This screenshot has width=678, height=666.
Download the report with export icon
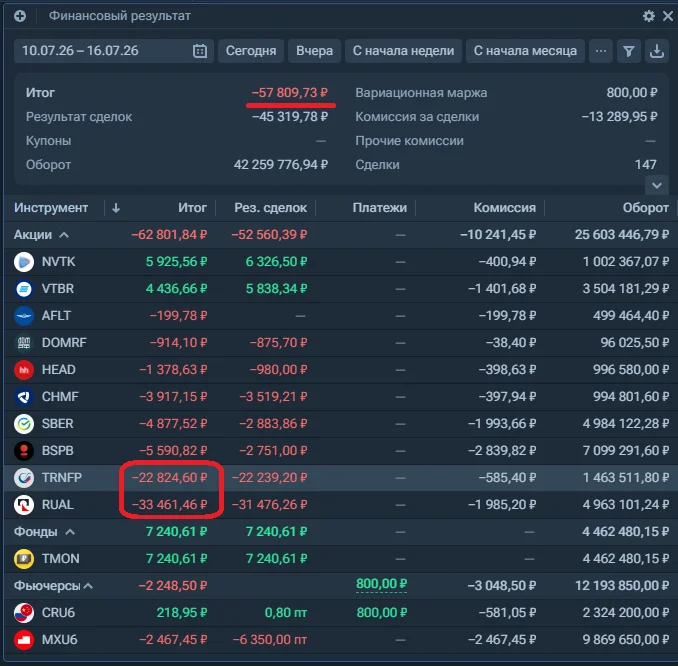[657, 51]
